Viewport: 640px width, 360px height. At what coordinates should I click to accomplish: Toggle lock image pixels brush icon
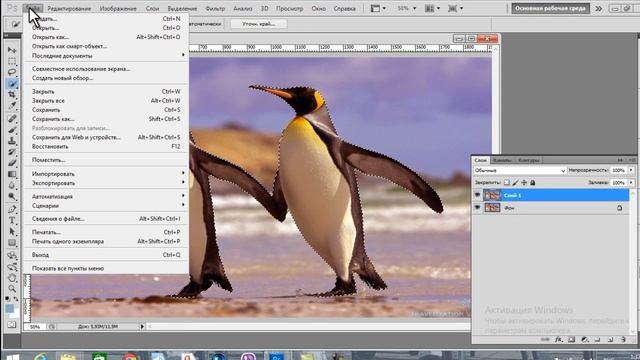pyautogui.click(x=515, y=182)
